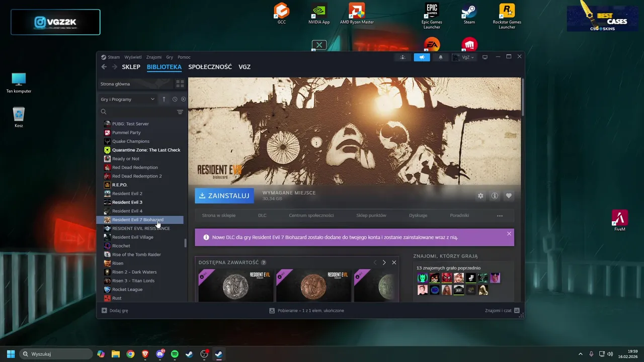Open Ten komputer desktop icon
The width and height of the screenshot is (644, 362).
[19, 83]
